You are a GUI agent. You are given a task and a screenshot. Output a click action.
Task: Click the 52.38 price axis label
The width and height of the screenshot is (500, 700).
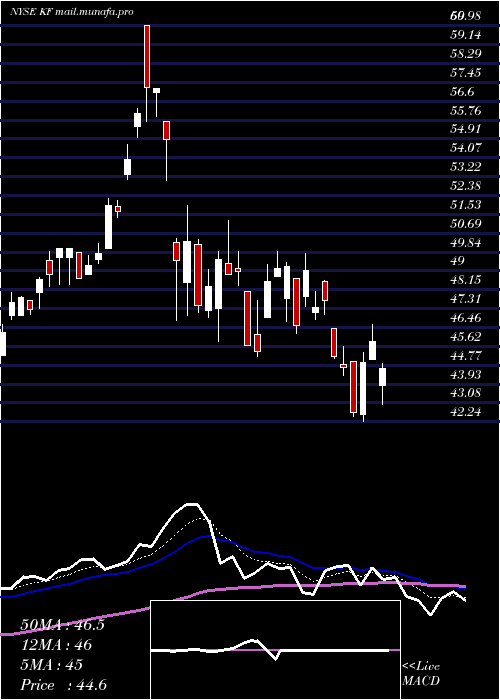[x=466, y=186]
